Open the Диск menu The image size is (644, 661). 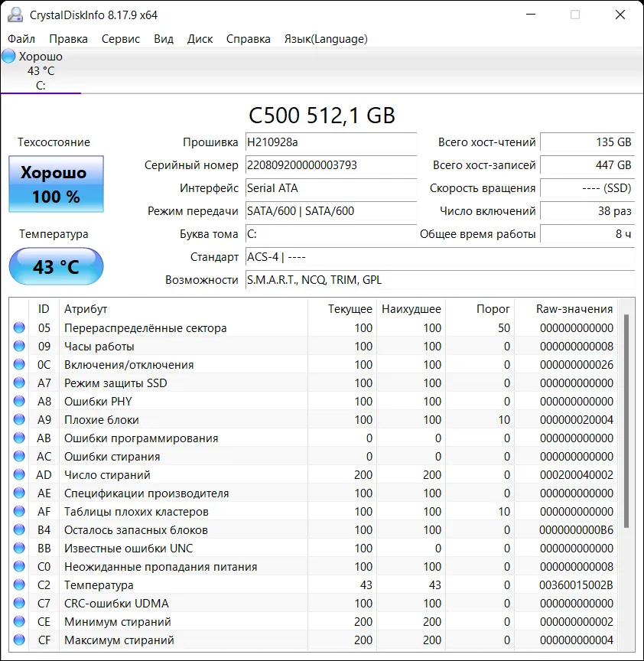click(x=200, y=39)
